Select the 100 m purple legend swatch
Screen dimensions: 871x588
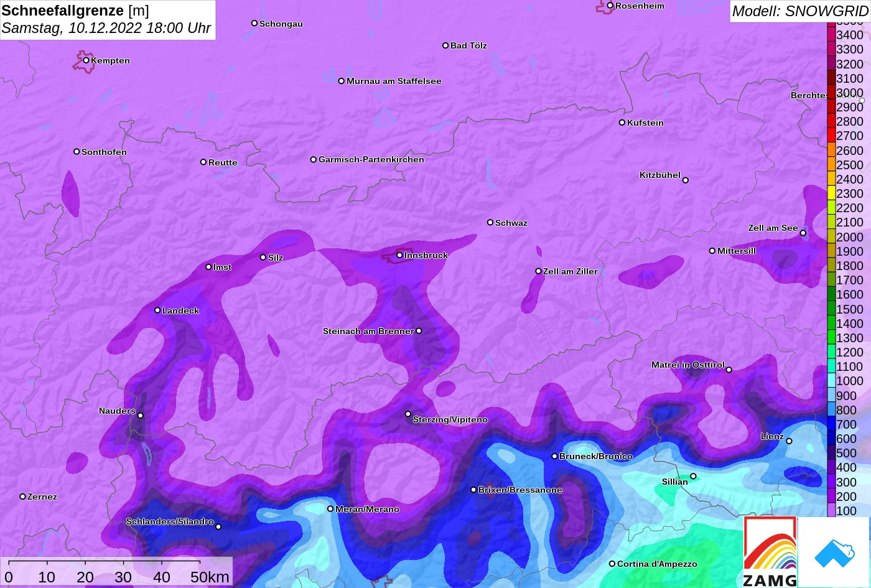831,510
